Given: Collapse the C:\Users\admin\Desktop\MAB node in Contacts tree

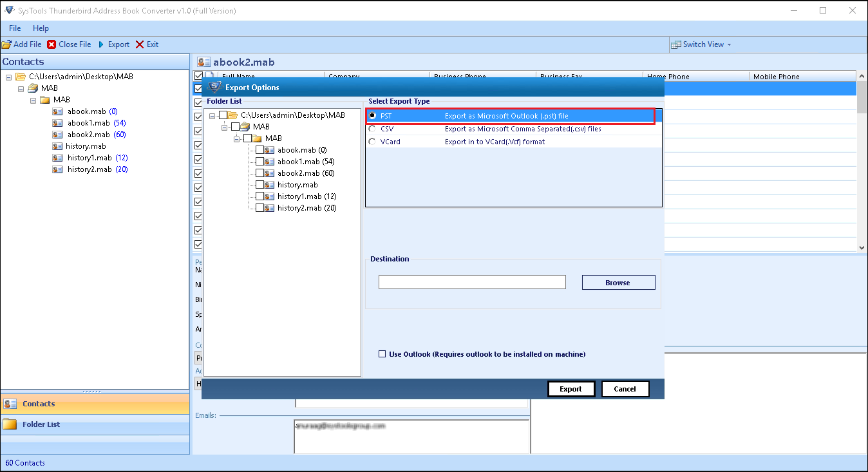Looking at the screenshot, I should coord(8,77).
